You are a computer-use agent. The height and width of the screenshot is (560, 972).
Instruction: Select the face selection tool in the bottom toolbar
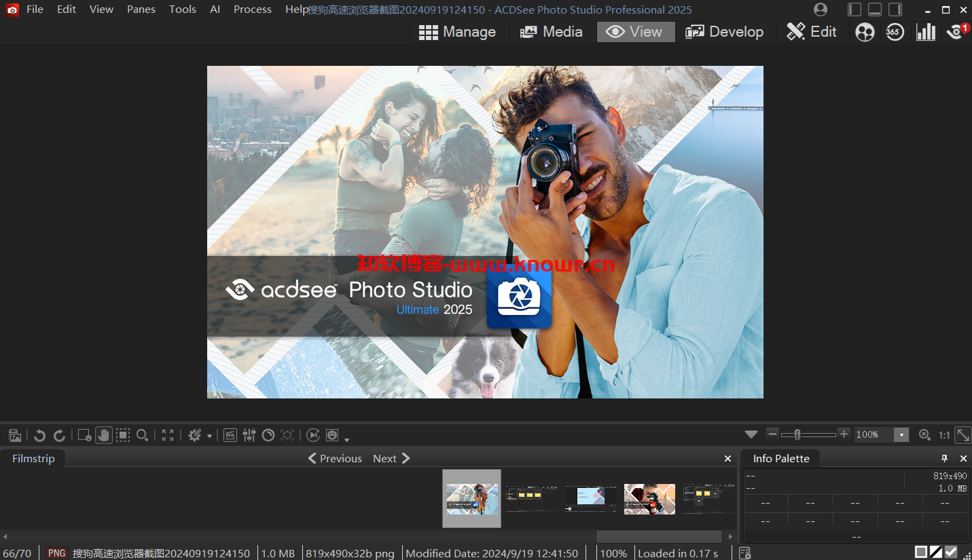tap(84, 435)
